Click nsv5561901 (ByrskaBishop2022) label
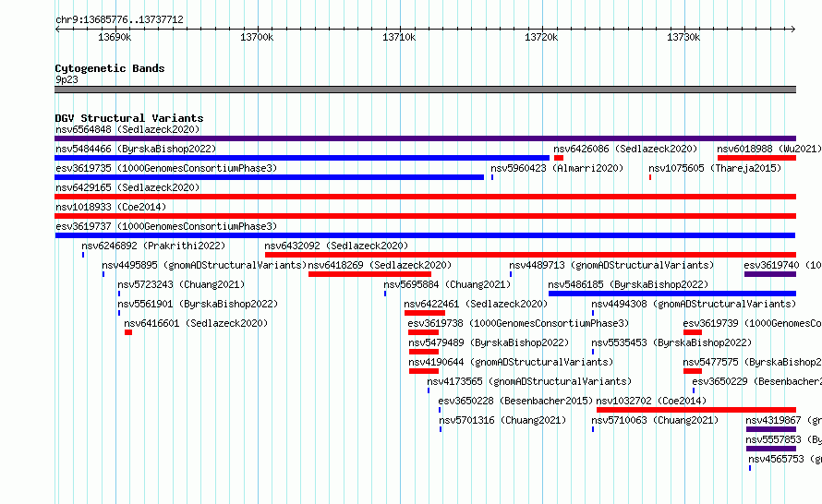822x504 pixels. (198, 304)
